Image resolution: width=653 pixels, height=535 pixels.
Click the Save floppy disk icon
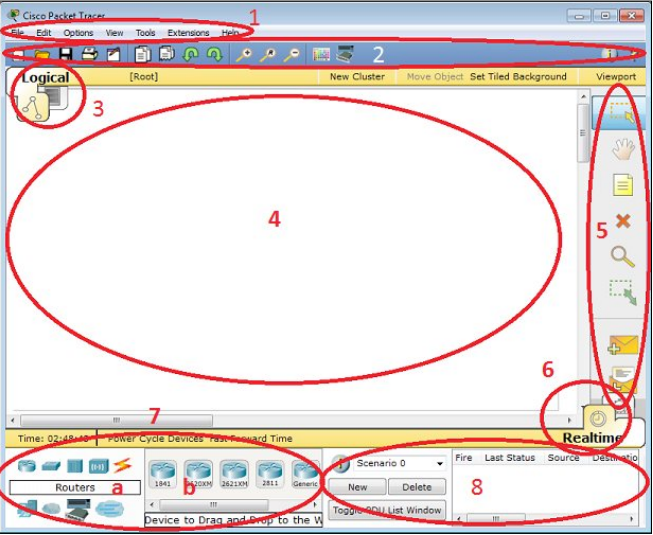click(x=65, y=54)
